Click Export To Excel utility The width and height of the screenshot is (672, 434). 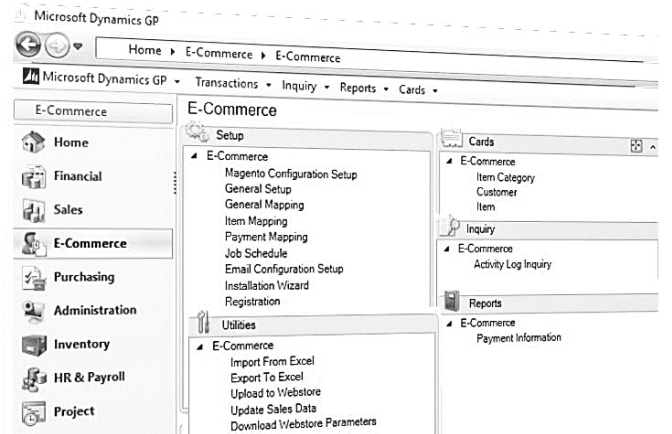point(267,377)
